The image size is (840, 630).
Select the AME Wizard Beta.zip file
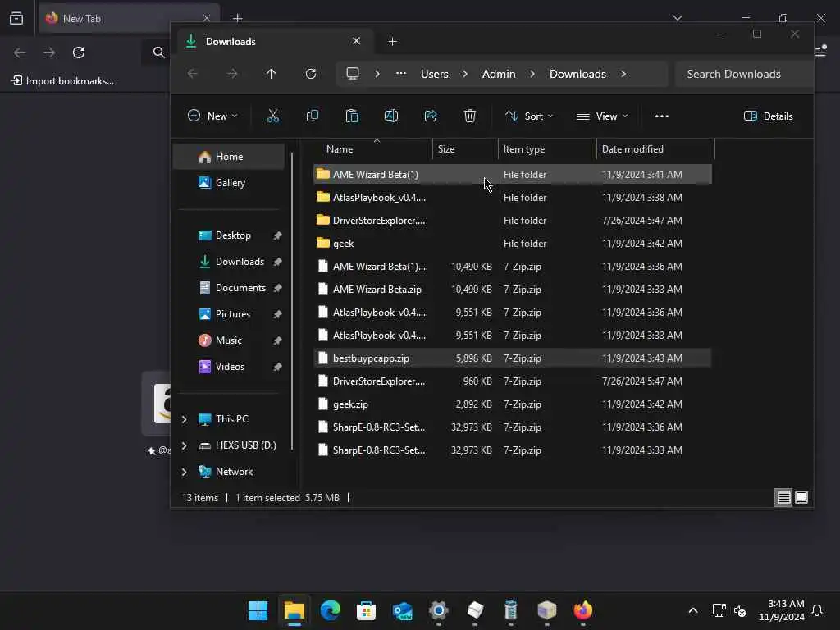[513, 290]
